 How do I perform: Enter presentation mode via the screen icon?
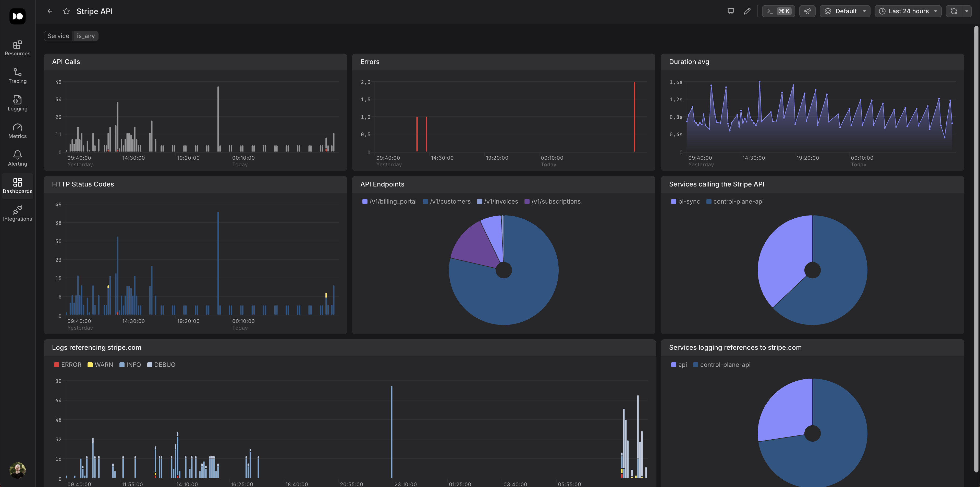pos(730,11)
